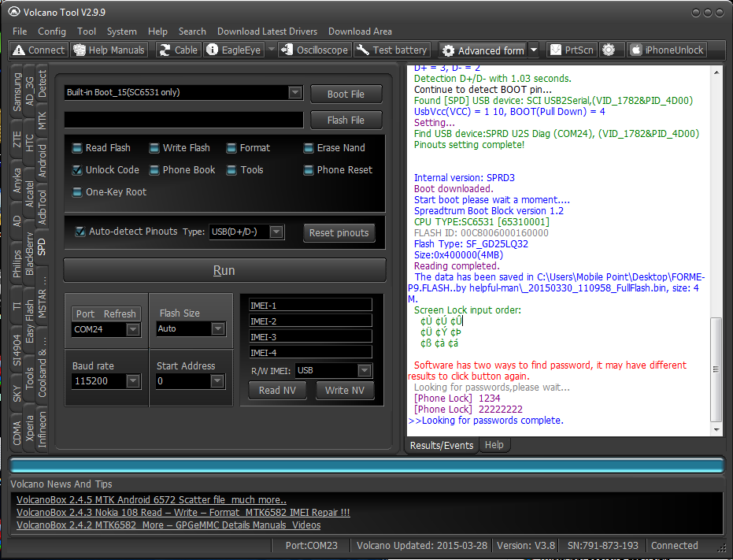Click the blue progress bar
The height and width of the screenshot is (560, 733).
(x=367, y=465)
